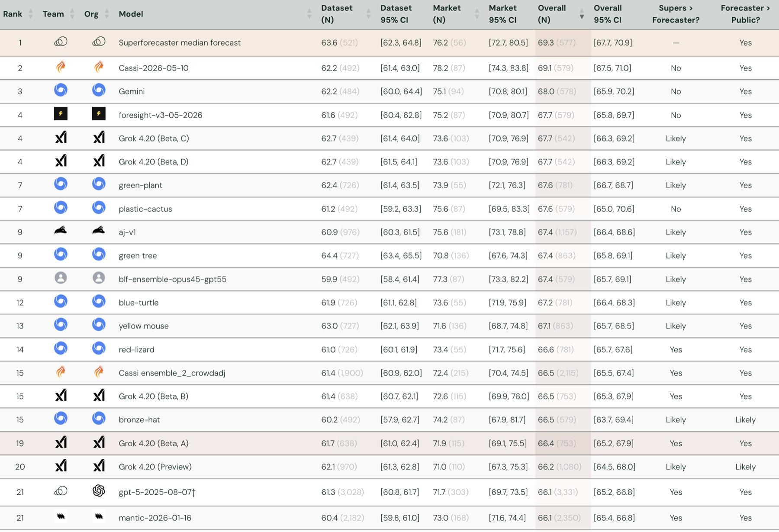
Task: Click the "blue-turtle" model name
Action: [138, 303]
